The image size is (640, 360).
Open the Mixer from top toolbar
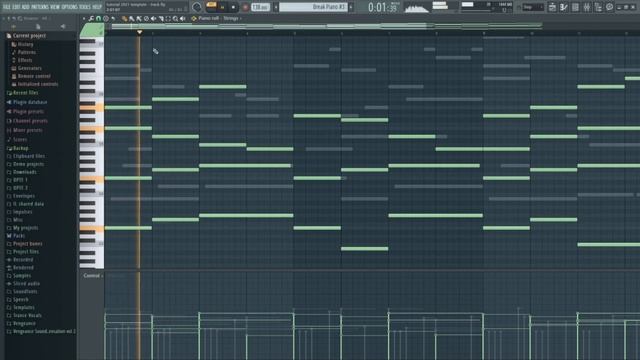[587, 7]
